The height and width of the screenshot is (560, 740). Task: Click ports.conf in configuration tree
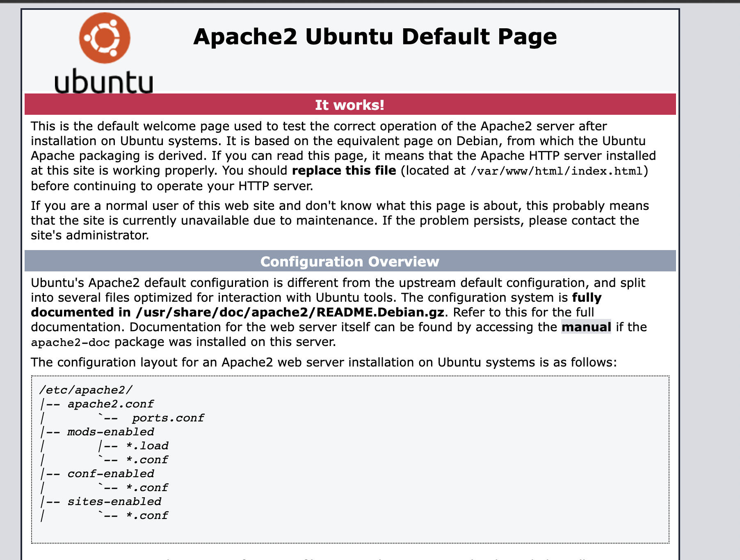(x=168, y=418)
